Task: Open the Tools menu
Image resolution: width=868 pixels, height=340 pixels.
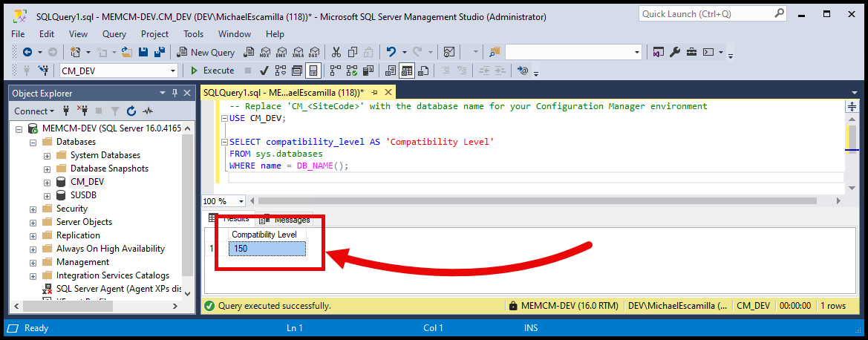Action: (193, 34)
